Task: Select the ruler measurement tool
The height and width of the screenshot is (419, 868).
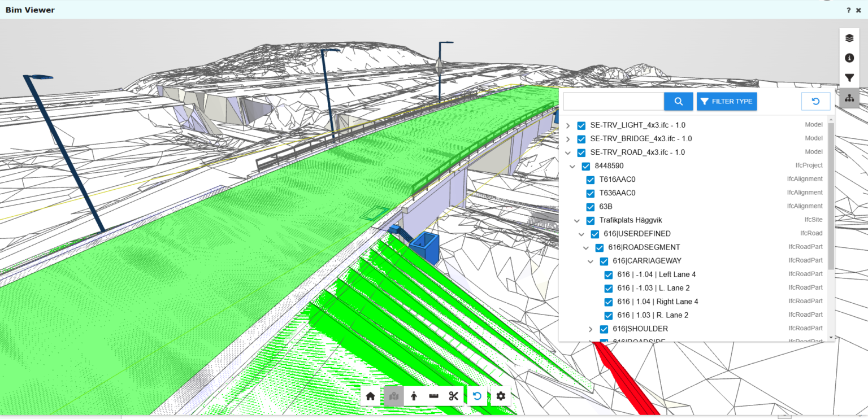Action: pos(434,396)
